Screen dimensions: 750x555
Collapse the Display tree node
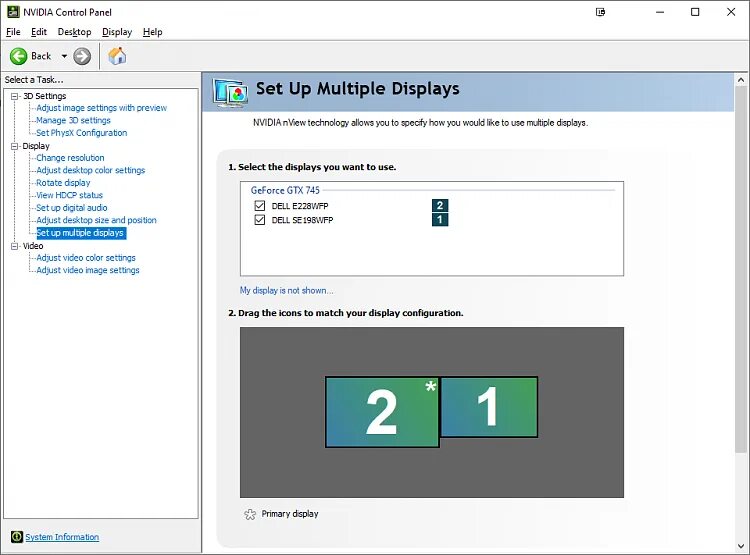[14, 146]
